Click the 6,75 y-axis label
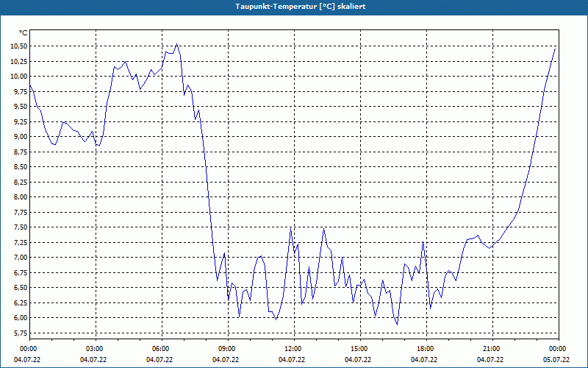The image size is (588, 368). pyautogui.click(x=21, y=272)
